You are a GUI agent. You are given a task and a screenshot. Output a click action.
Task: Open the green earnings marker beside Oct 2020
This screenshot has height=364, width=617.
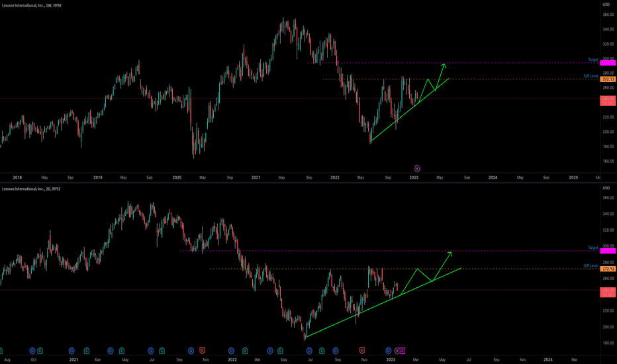click(x=40, y=351)
